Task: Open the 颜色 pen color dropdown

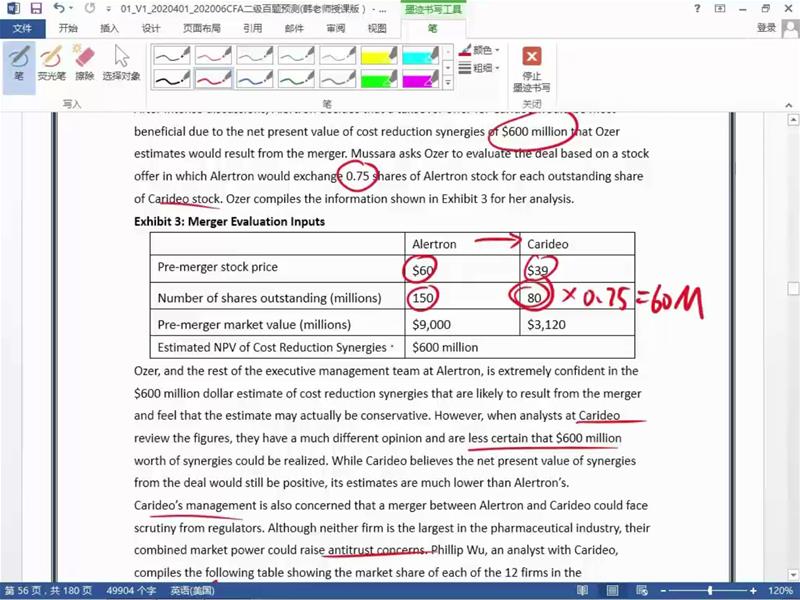Action: (x=479, y=50)
